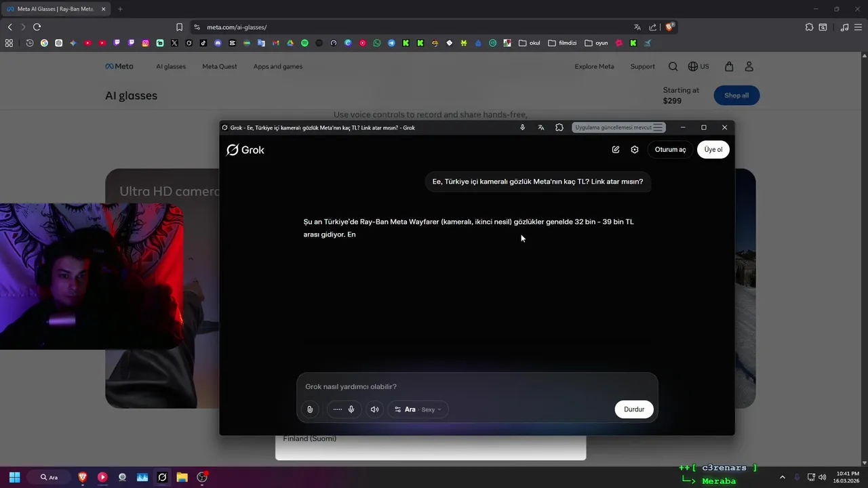Screen dimensions: 868x488
Task: Open Grok settings gear
Action: pyautogui.click(x=635, y=150)
